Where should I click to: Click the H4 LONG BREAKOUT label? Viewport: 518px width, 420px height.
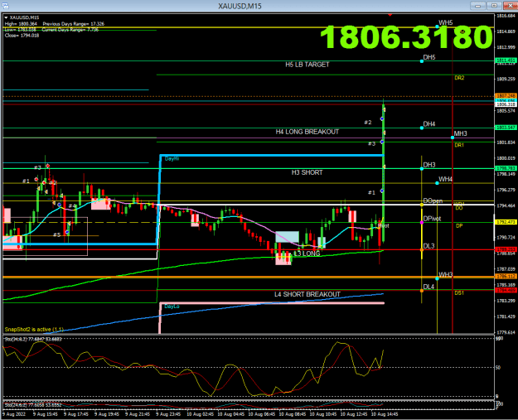[x=307, y=132]
